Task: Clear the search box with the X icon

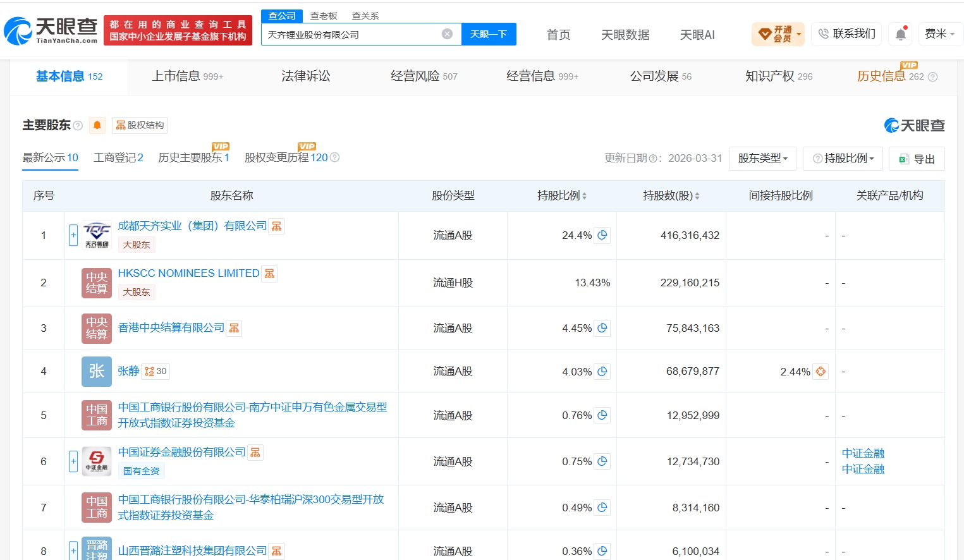Action: (447, 34)
